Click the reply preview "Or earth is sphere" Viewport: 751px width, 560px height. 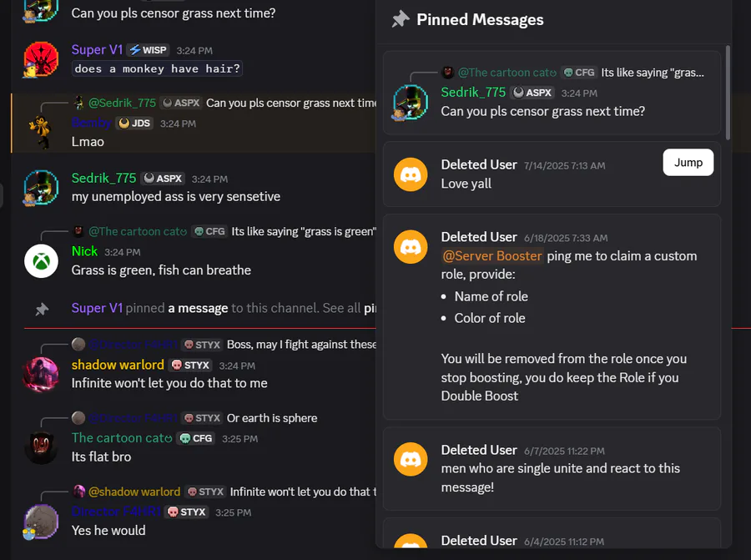pos(272,418)
